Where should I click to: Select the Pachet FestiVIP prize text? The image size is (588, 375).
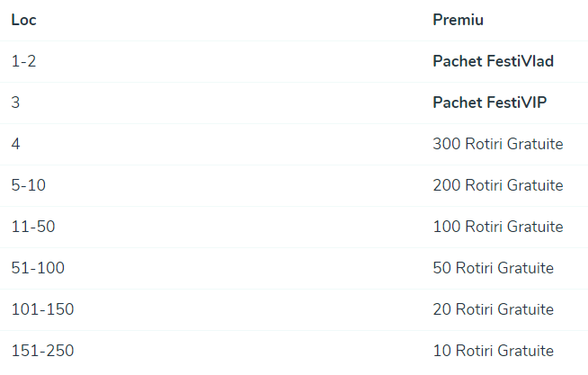pyautogui.click(x=490, y=103)
